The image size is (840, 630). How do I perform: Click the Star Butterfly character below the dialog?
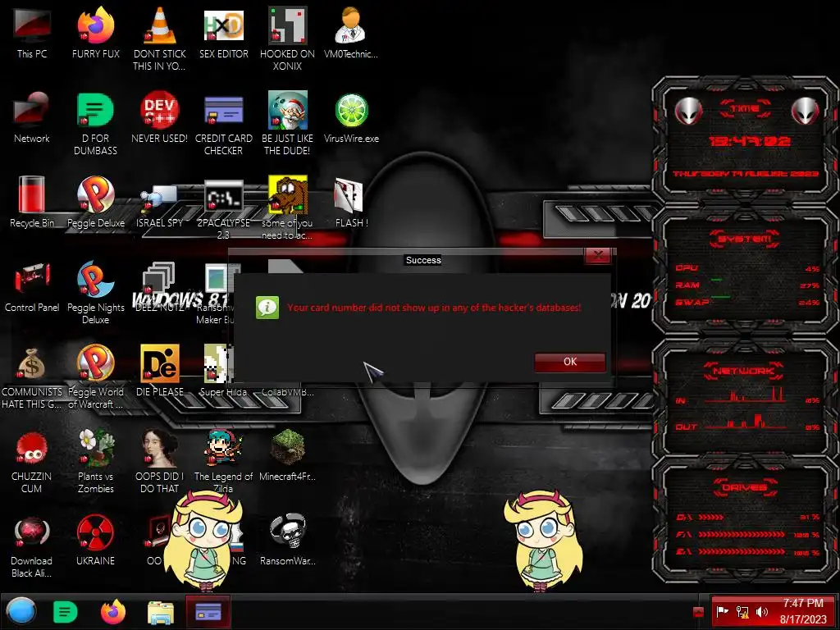(x=542, y=541)
